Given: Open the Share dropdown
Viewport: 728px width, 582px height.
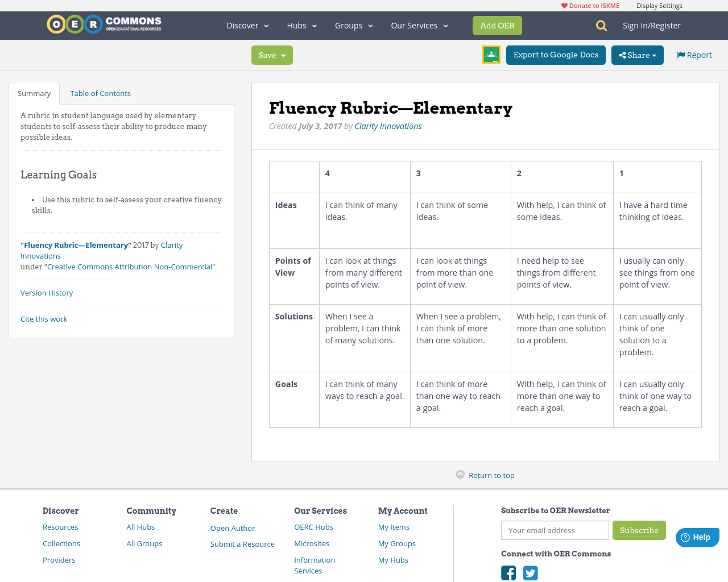Looking at the screenshot, I should click(637, 55).
